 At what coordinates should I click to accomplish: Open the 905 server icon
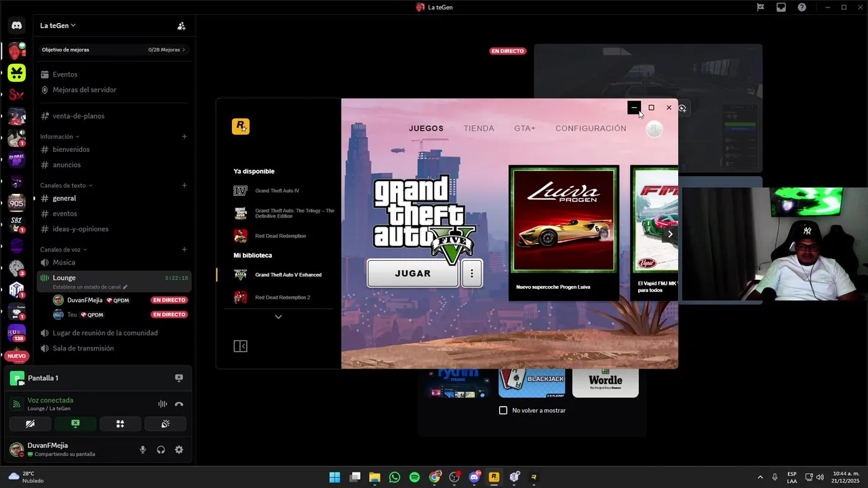(x=17, y=203)
